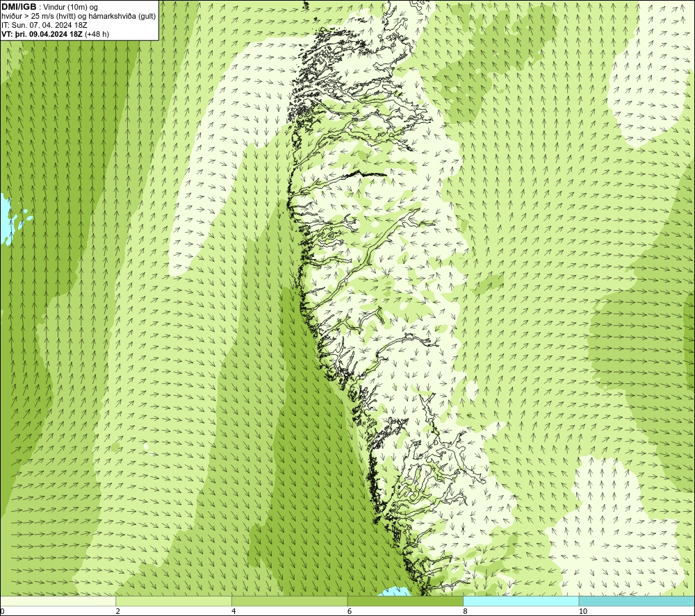Click the 8–10 m/s light cyan legend swatch
Screen dimensions: 695x616
pyautogui.click(x=521, y=601)
